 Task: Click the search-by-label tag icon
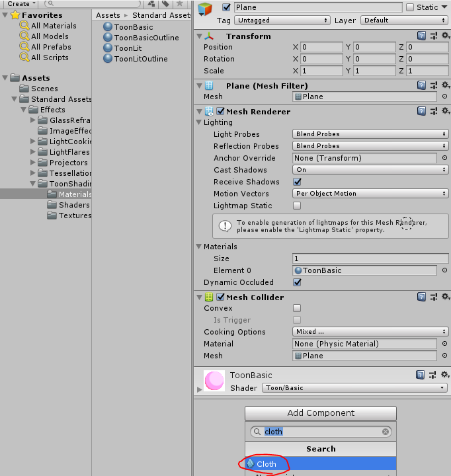[x=165, y=4]
